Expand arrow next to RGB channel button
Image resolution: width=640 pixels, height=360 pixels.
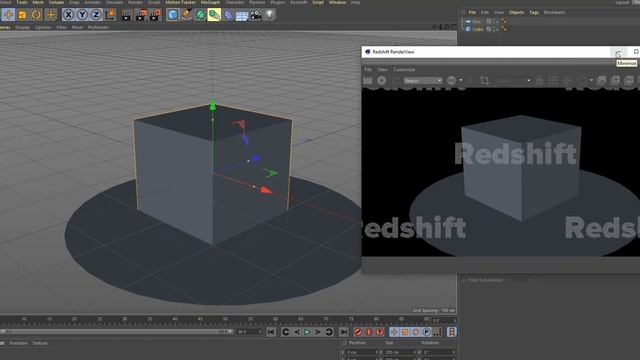[461, 81]
